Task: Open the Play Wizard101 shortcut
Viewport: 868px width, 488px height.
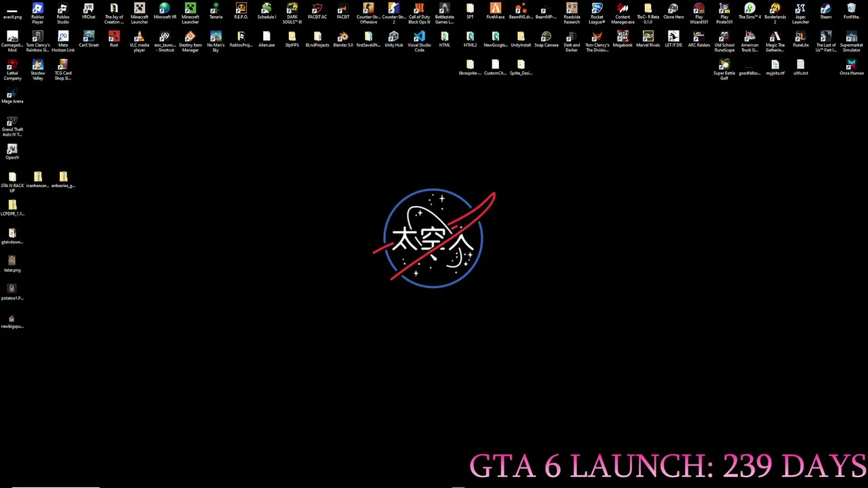Action: click(x=698, y=13)
